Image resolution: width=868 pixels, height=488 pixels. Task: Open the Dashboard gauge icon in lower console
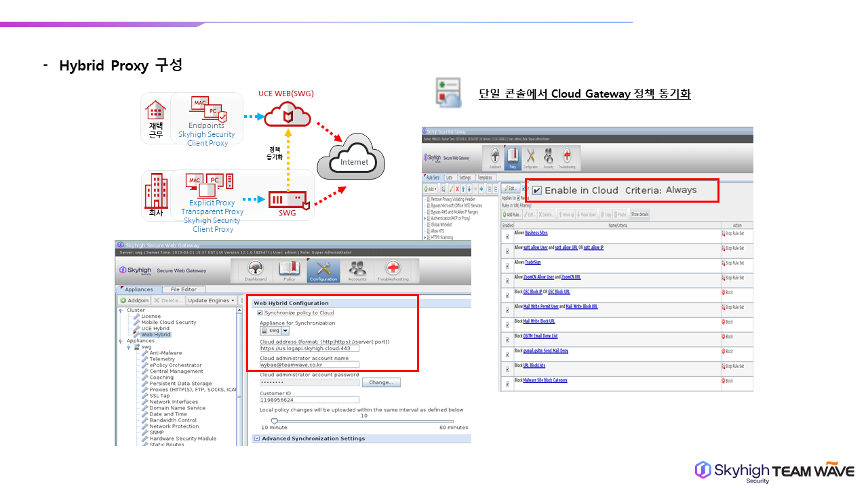point(256,269)
